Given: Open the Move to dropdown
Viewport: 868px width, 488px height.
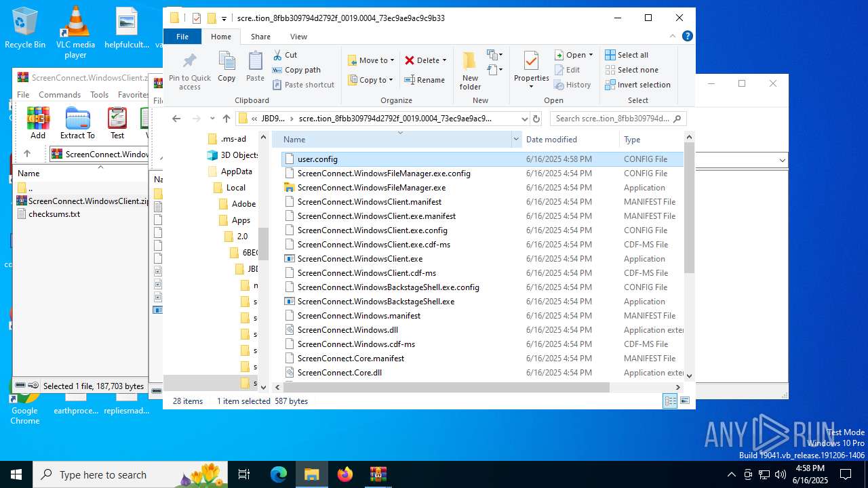Looking at the screenshot, I should click(x=371, y=60).
